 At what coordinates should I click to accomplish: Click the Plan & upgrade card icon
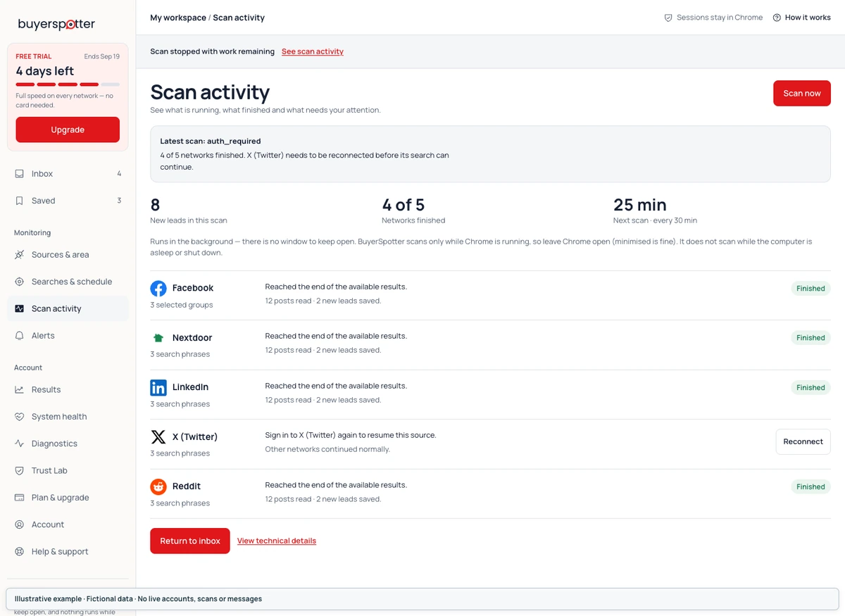(20, 498)
